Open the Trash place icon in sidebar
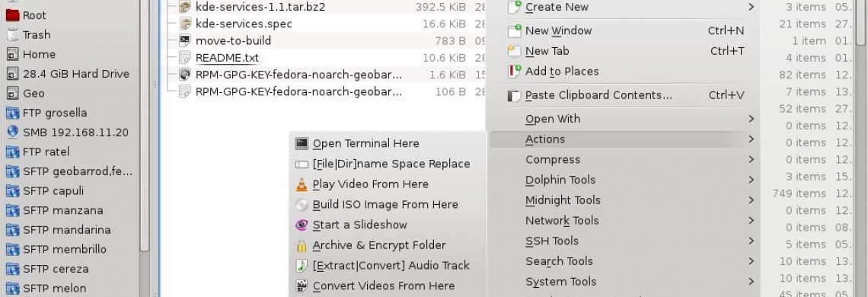The image size is (868, 297). pos(13,35)
